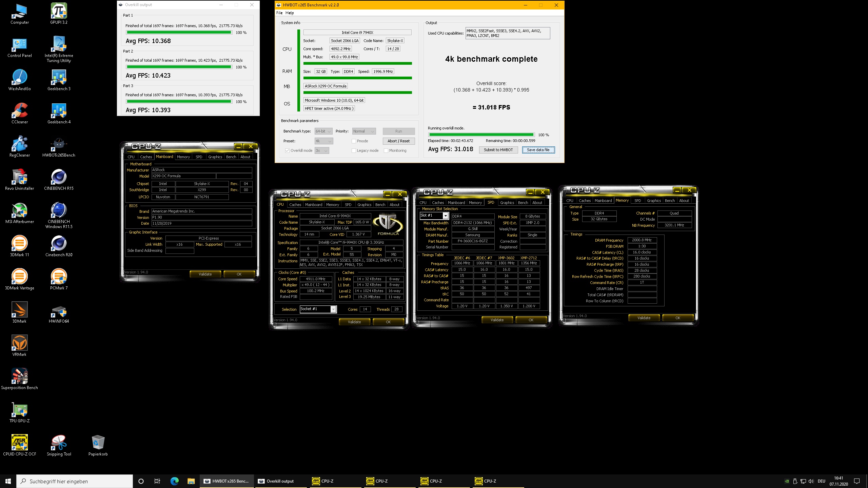Open the notification center icon
This screenshot has width=868, height=488.
pyautogui.click(x=857, y=481)
